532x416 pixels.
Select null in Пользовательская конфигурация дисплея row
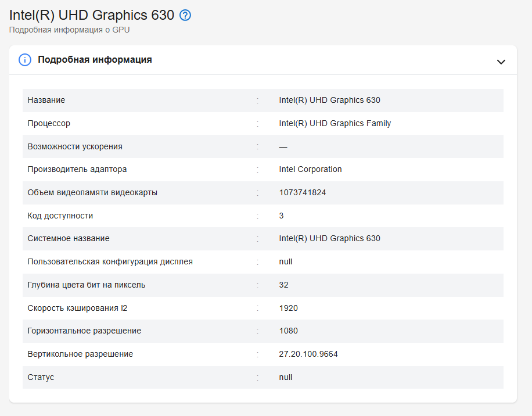click(x=285, y=261)
